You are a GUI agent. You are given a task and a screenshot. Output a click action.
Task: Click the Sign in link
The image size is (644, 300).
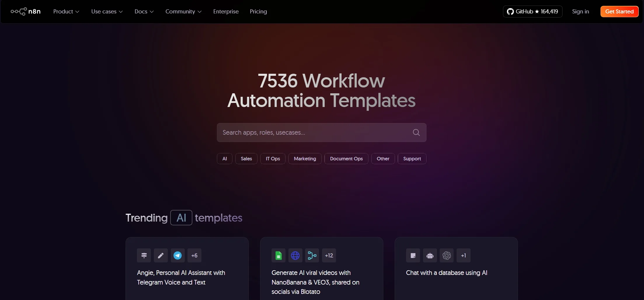(580, 12)
